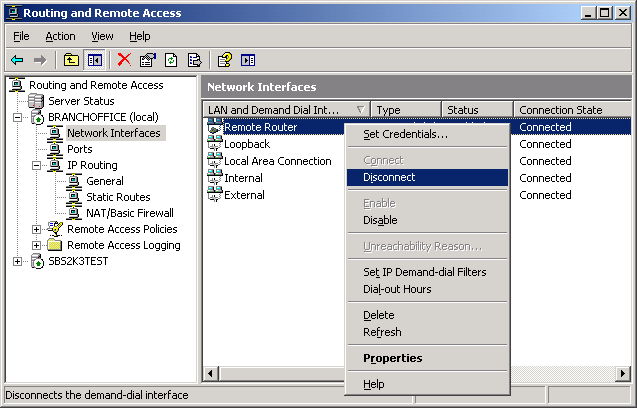This screenshot has height=408, width=637.
Task: Click the Connection State column header
Action: point(572,110)
